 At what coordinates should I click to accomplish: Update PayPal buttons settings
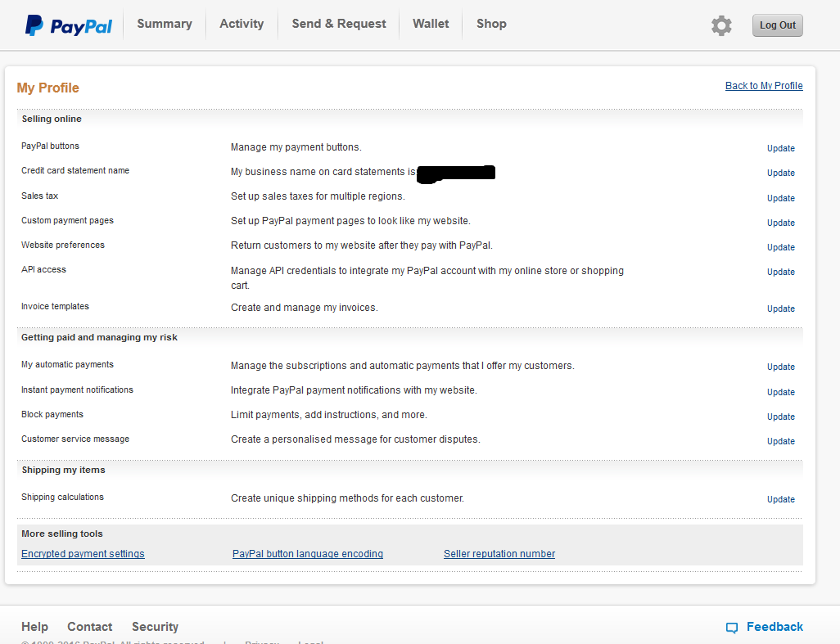pyautogui.click(x=780, y=148)
